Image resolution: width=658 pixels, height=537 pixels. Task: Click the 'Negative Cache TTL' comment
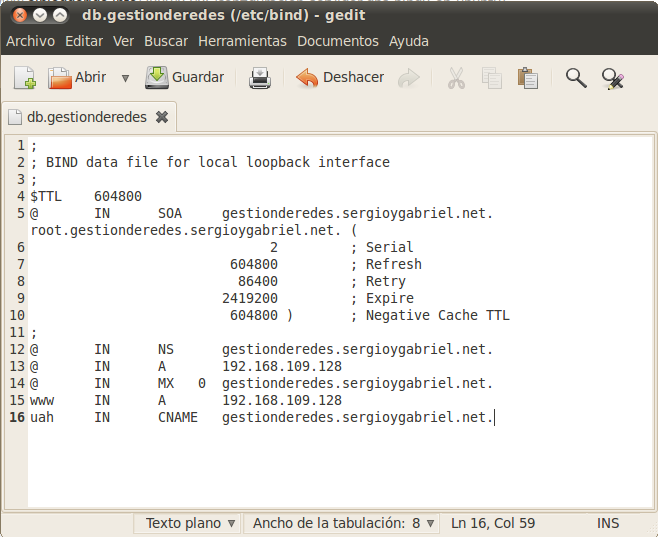(438, 315)
